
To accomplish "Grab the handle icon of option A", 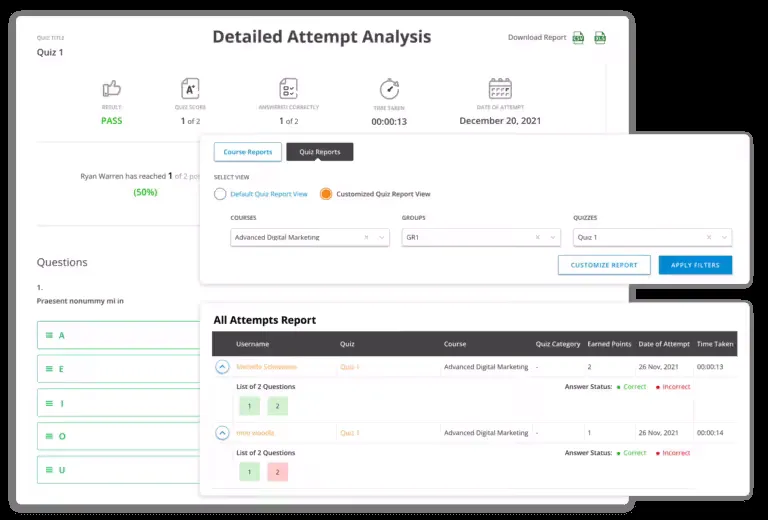I will point(49,335).
